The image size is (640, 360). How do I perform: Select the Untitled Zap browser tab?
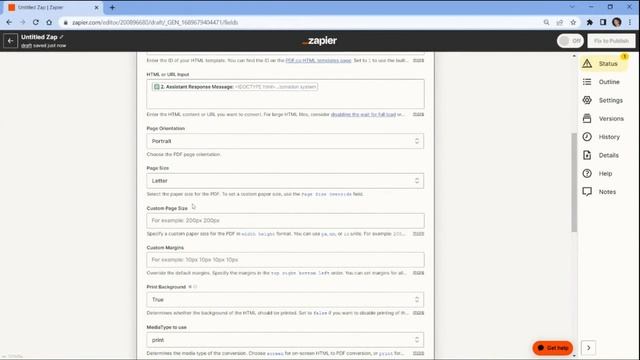pyautogui.click(x=54, y=7)
